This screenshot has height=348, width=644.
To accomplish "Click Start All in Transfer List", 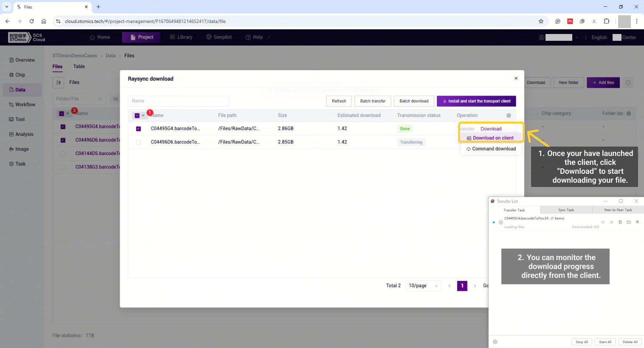I will tap(605, 342).
